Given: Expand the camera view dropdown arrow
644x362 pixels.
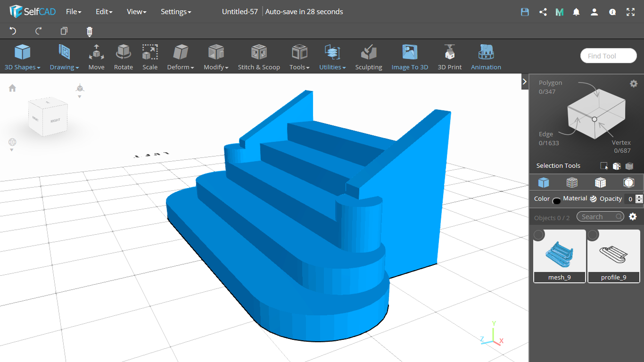Looking at the screenshot, I should [80, 97].
